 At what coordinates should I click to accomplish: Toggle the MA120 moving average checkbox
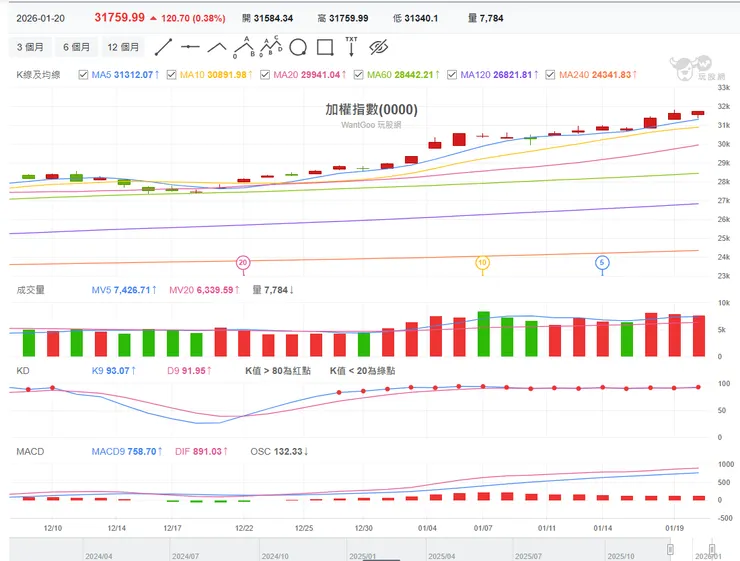click(x=452, y=75)
